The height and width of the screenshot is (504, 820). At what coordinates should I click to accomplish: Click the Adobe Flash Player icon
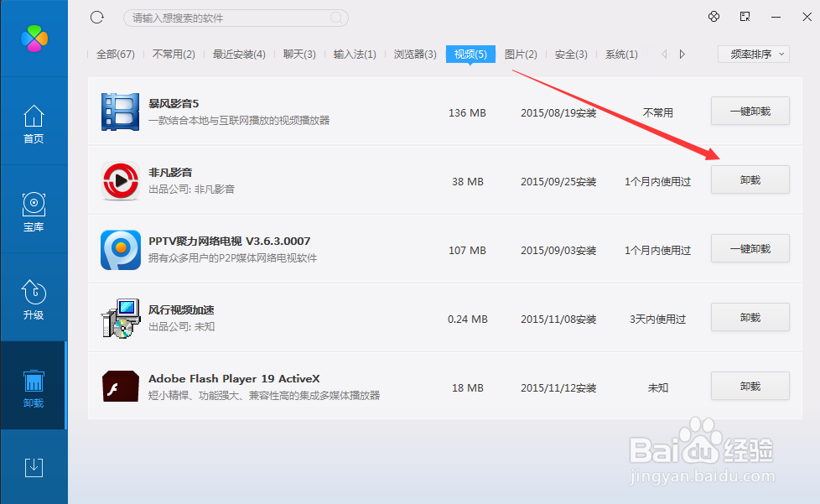[120, 386]
